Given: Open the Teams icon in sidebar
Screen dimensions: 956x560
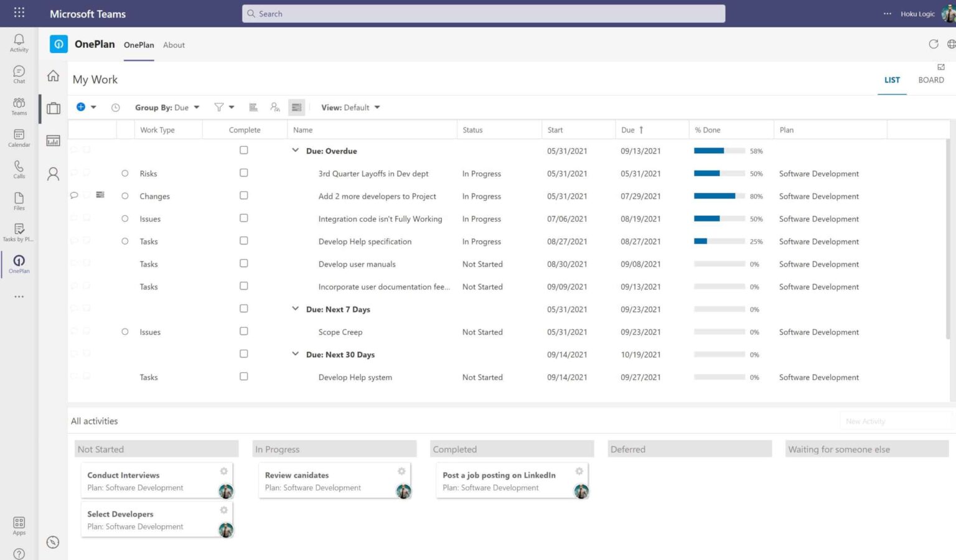Looking at the screenshot, I should click(19, 106).
